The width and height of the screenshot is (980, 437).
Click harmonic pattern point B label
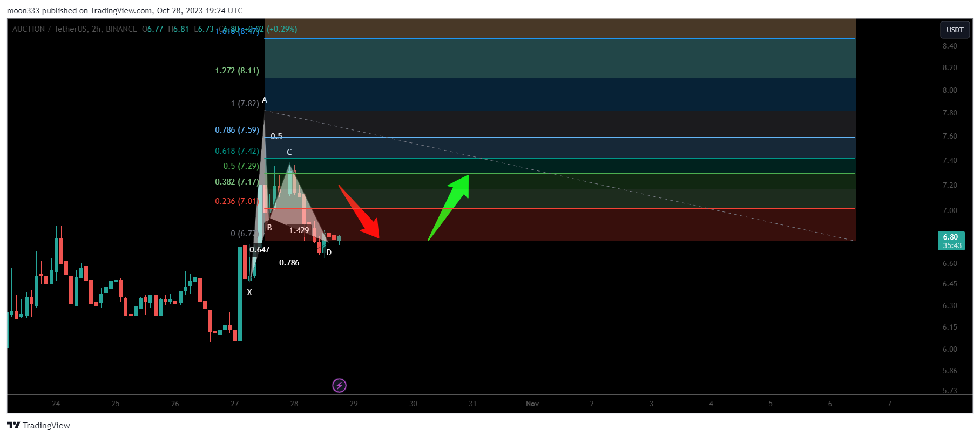click(x=269, y=228)
